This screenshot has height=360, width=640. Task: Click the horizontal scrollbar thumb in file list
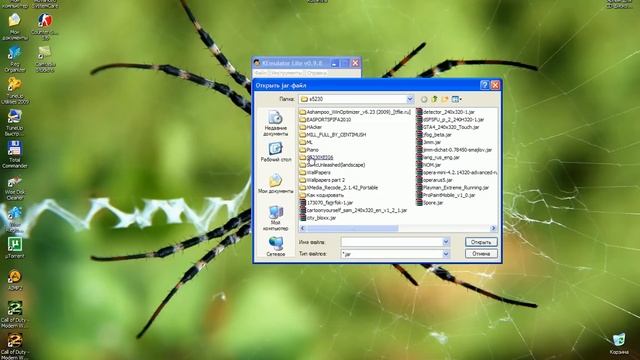click(x=353, y=228)
